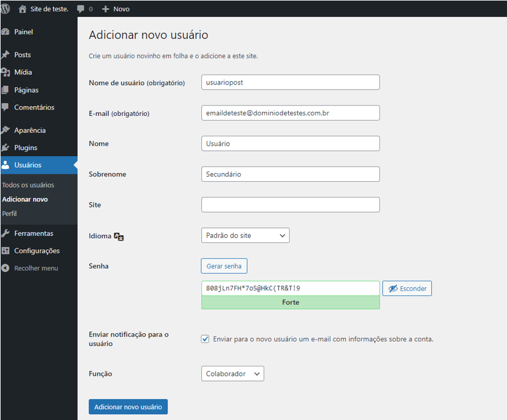Expand the Idioma language dropdown

[246, 235]
